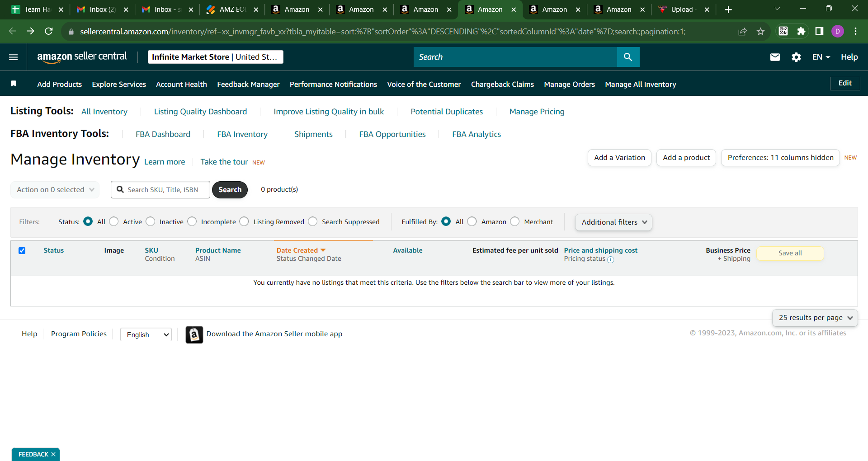
Task: Expand the Additional filters dropdown
Action: (x=613, y=222)
